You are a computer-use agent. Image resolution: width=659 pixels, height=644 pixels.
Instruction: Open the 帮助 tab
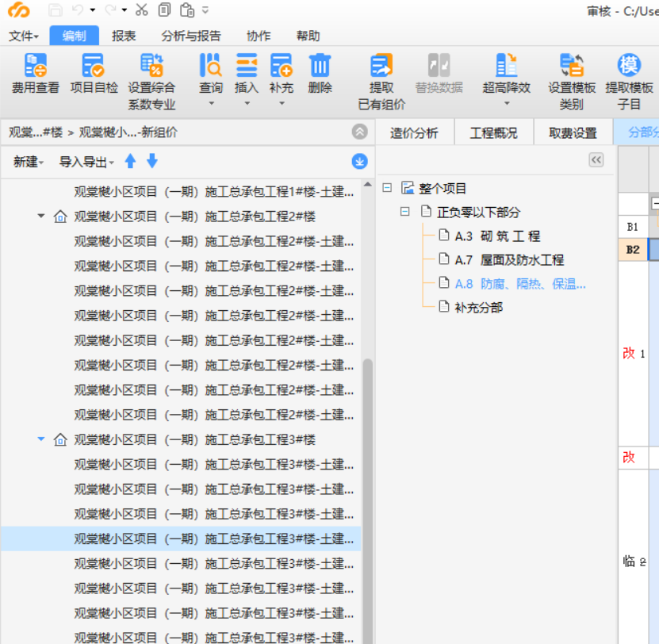308,36
